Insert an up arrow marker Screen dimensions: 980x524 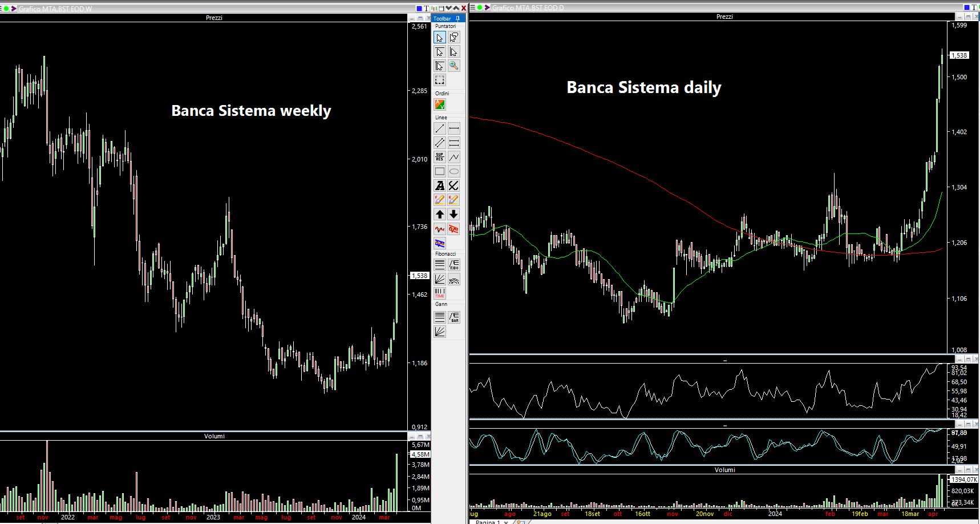click(439, 214)
